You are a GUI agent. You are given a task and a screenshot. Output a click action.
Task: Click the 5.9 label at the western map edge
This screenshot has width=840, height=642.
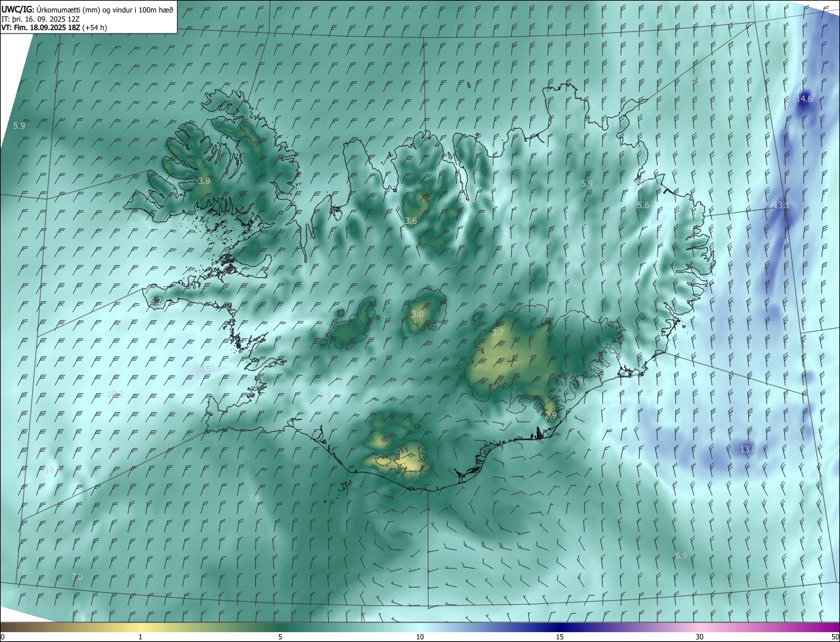[19, 125]
